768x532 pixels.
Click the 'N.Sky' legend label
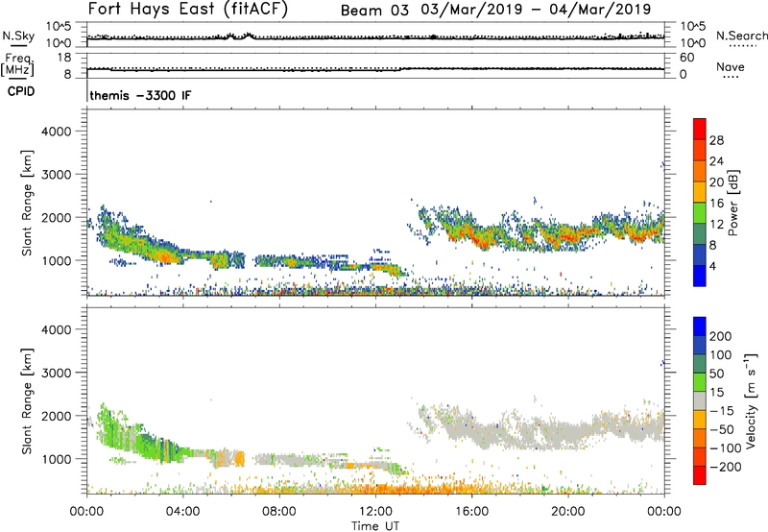(x=18, y=36)
